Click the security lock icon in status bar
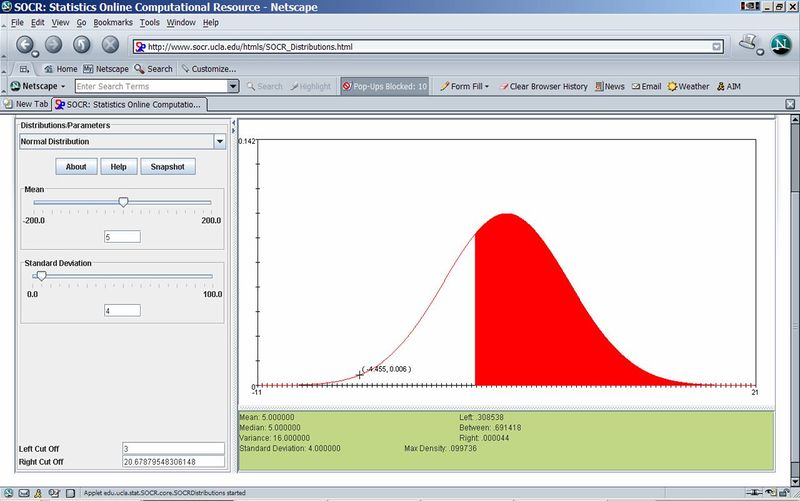 785,492
